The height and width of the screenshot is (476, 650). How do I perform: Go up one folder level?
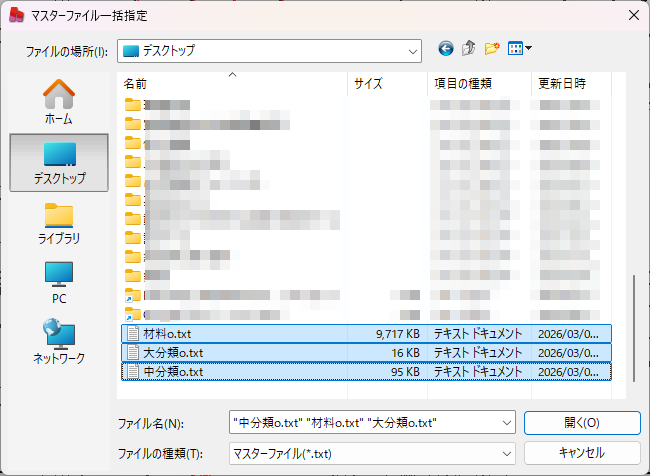pos(469,48)
